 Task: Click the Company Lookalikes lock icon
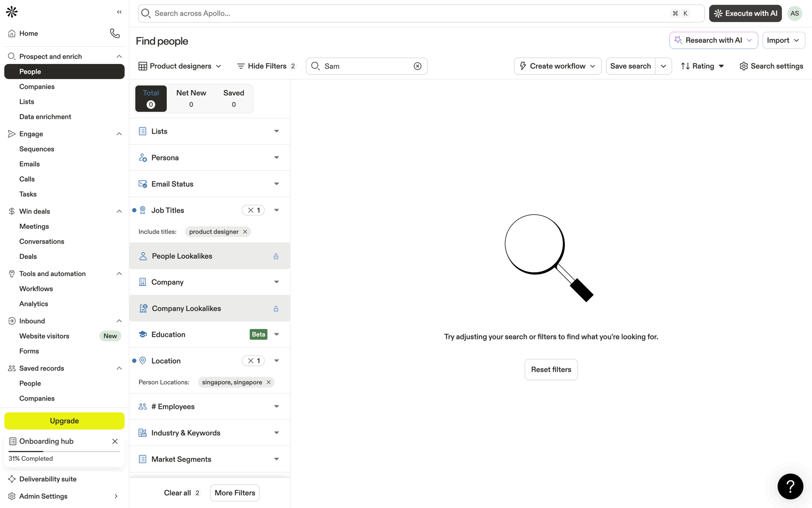[276, 309]
